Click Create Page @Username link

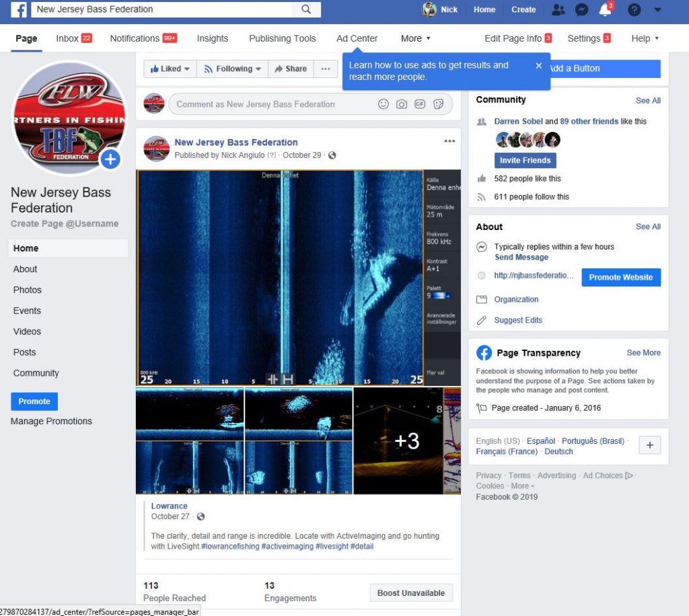[x=65, y=223]
